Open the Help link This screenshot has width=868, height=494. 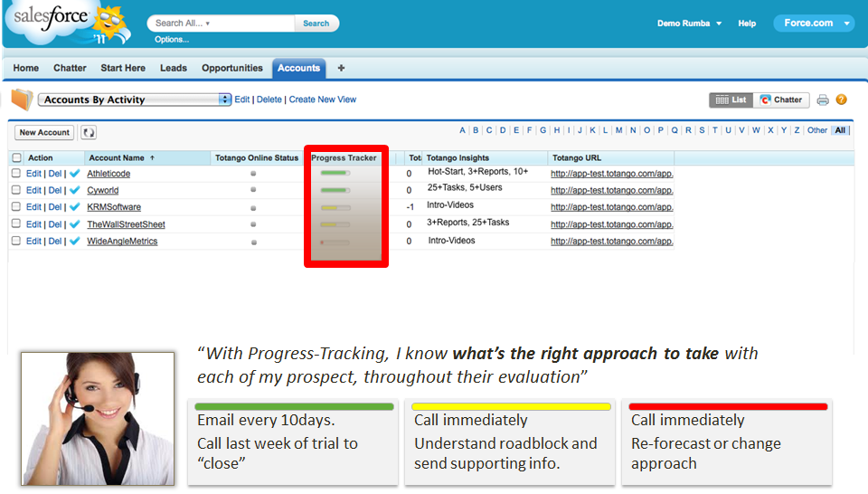click(x=747, y=24)
